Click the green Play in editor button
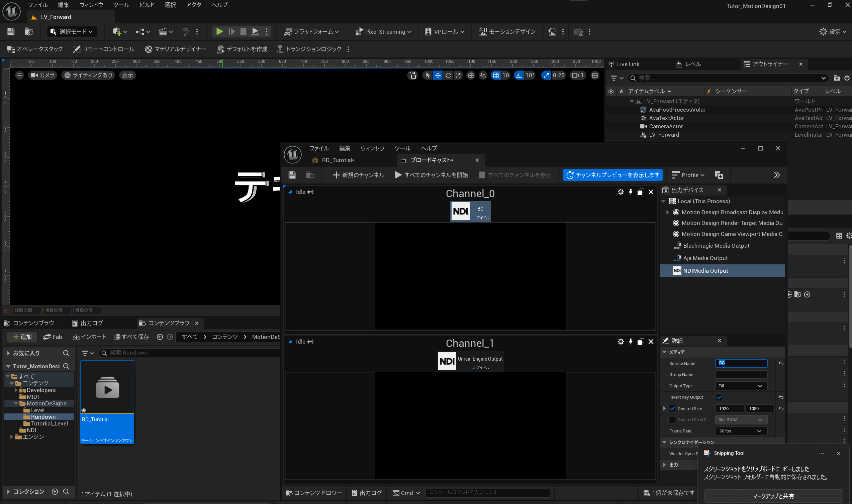The width and height of the screenshot is (852, 504). [x=219, y=32]
